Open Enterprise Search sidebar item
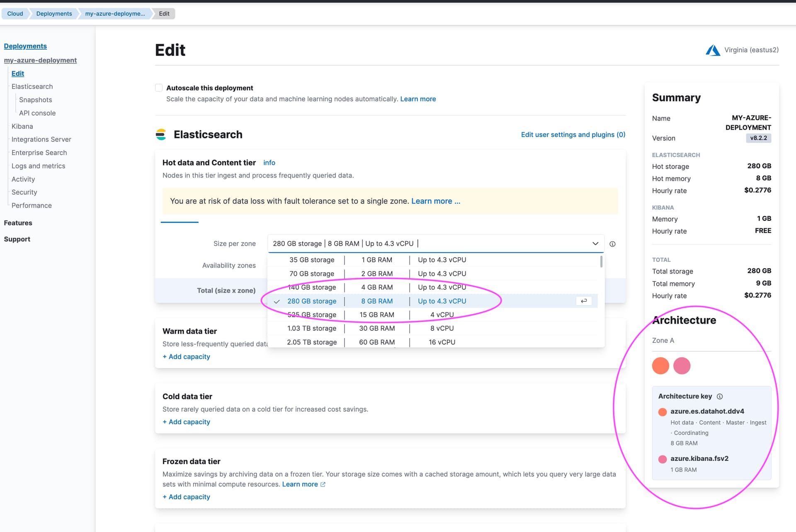The width and height of the screenshot is (796, 532). pyautogui.click(x=39, y=153)
